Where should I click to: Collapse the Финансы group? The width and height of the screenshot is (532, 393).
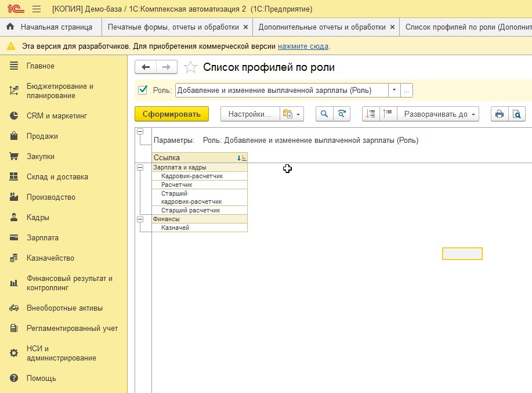(140, 219)
